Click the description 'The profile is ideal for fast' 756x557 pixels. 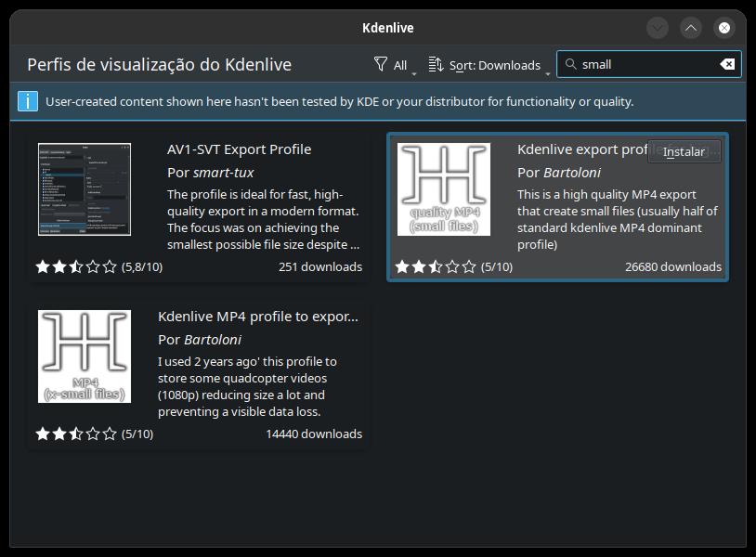click(263, 219)
